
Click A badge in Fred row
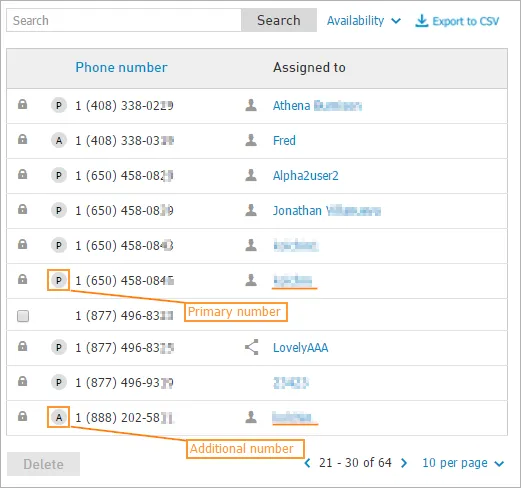click(59, 141)
